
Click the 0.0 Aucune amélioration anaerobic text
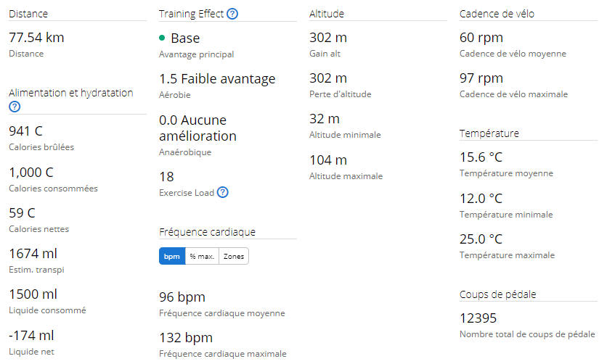(x=197, y=128)
